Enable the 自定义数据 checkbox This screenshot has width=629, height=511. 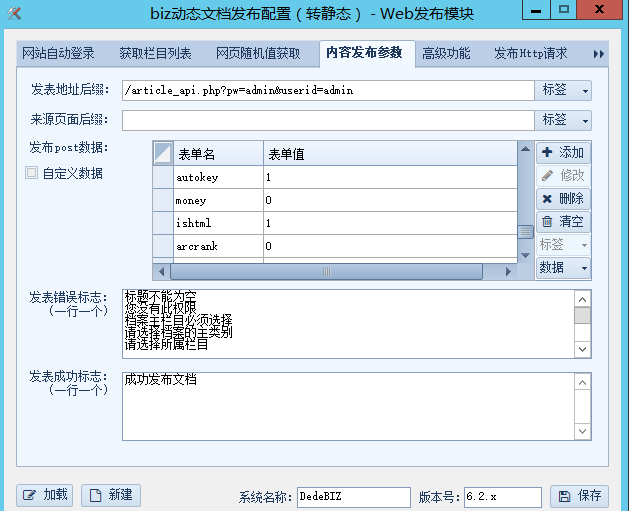(x=32, y=173)
